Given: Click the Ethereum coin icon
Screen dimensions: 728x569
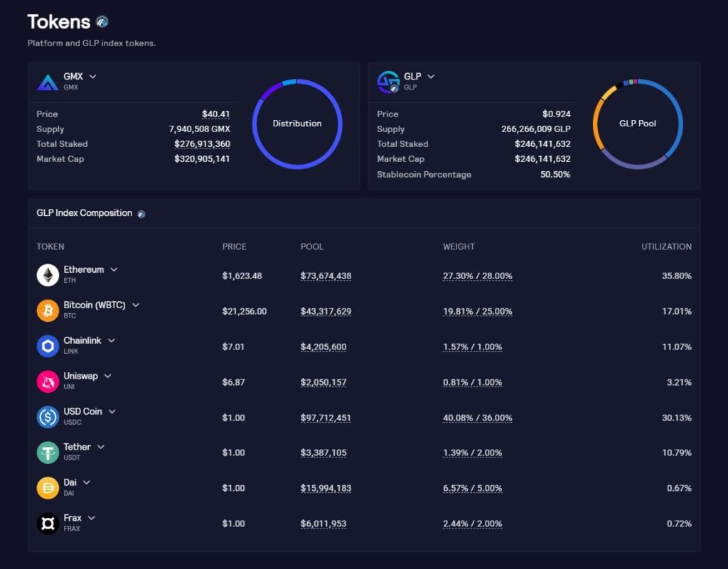Looking at the screenshot, I should tap(48, 275).
